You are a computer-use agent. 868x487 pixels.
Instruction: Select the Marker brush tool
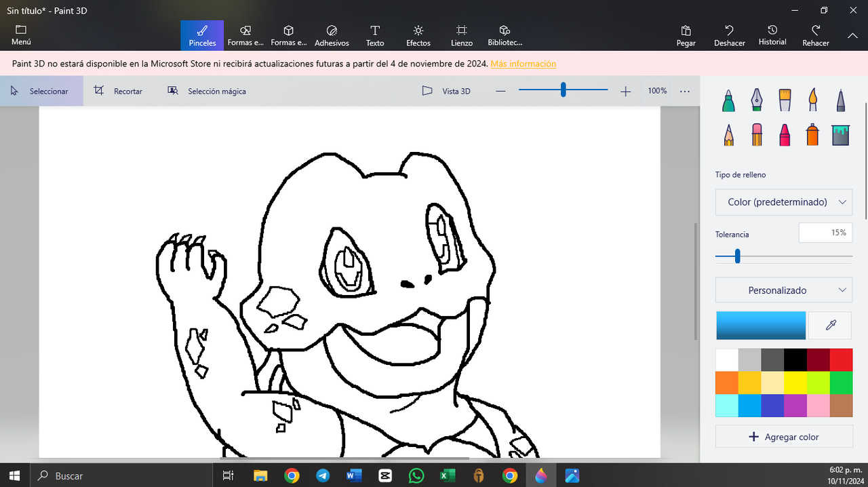(728, 100)
